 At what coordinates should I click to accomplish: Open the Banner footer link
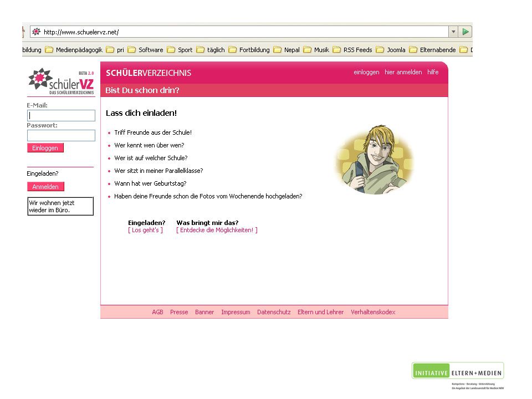[x=204, y=312]
